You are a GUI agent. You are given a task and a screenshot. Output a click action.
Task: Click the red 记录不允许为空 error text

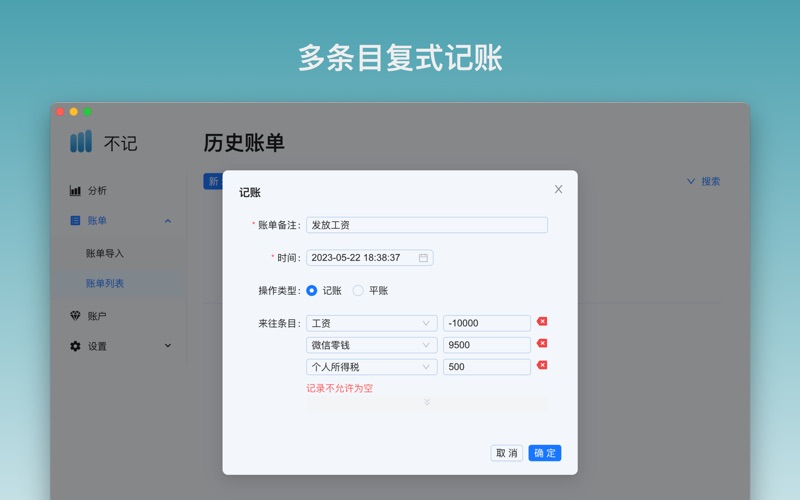(x=339, y=388)
